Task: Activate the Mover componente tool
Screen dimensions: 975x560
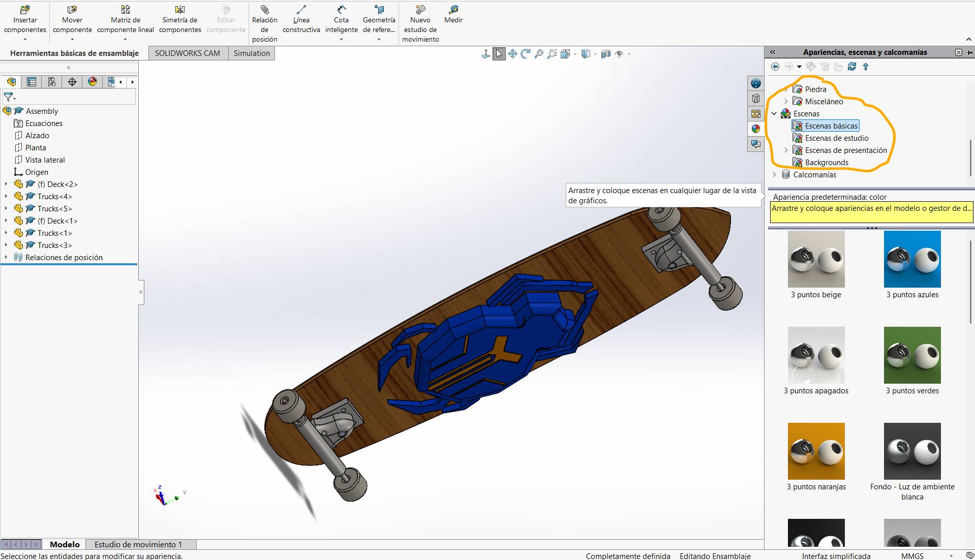Action: (x=71, y=17)
